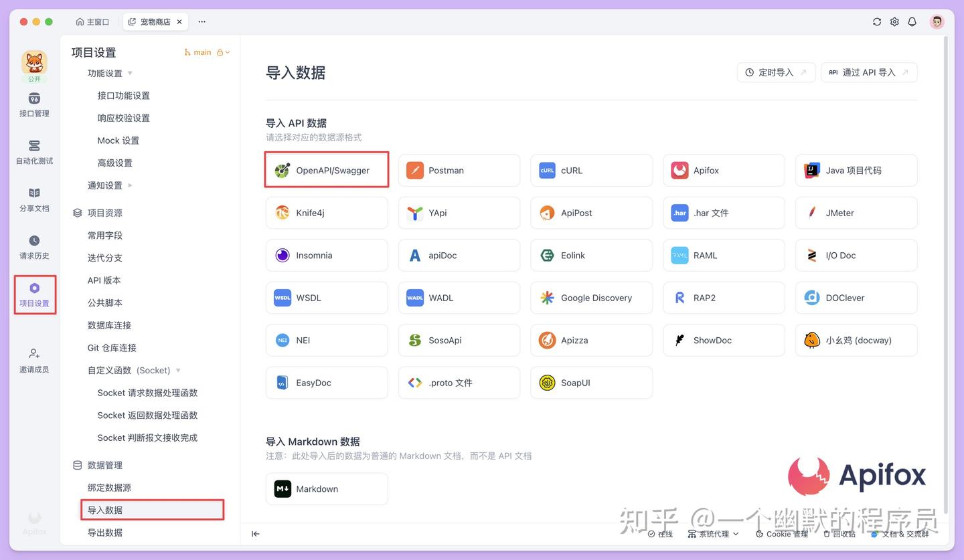View 请求历史 from the sidebar
Viewport: 964px width, 560px height.
click(x=34, y=248)
